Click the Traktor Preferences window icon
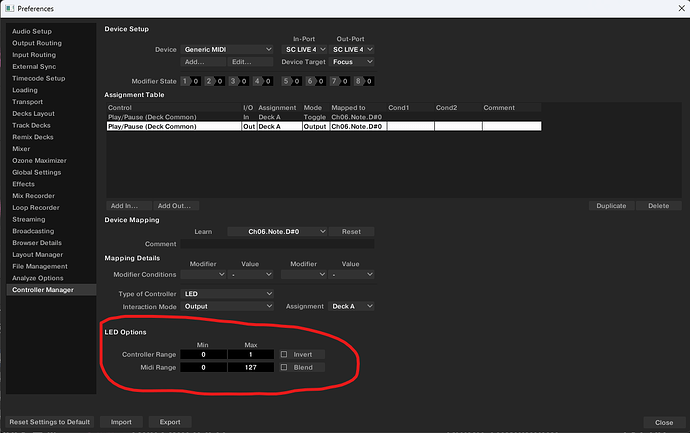The width and height of the screenshot is (690, 433). (x=8, y=7)
